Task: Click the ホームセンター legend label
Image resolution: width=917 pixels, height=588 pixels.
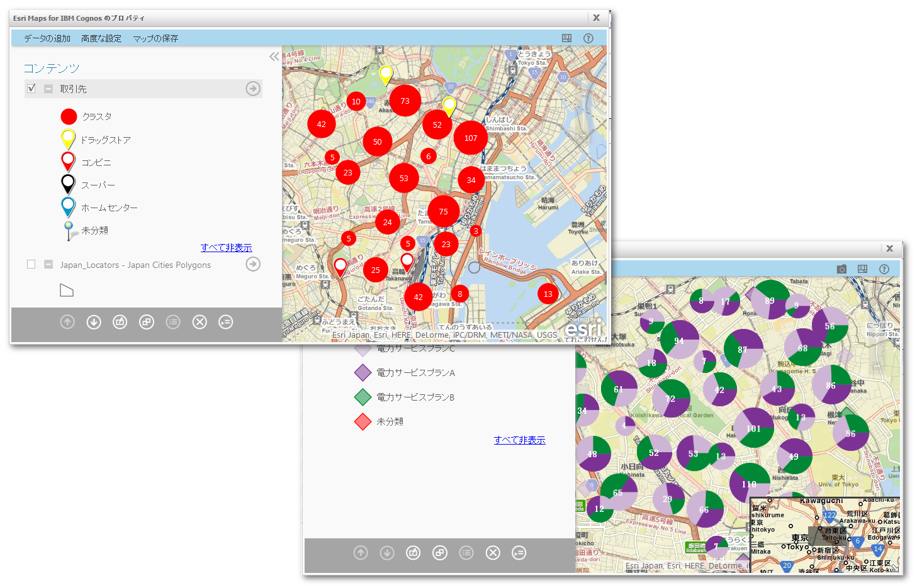Action: tap(110, 208)
